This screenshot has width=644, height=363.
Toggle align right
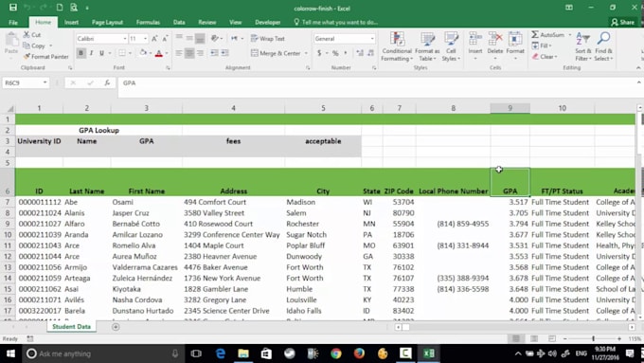[x=200, y=53]
